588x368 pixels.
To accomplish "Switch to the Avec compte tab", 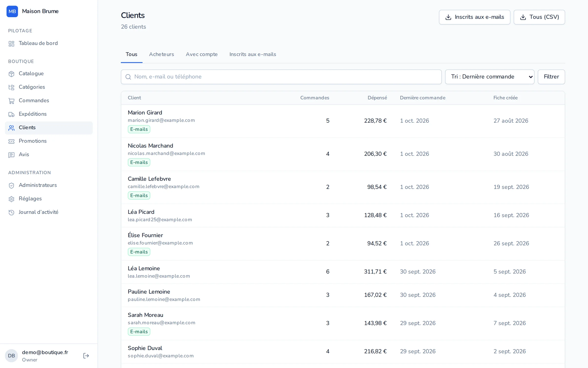I will (x=202, y=54).
